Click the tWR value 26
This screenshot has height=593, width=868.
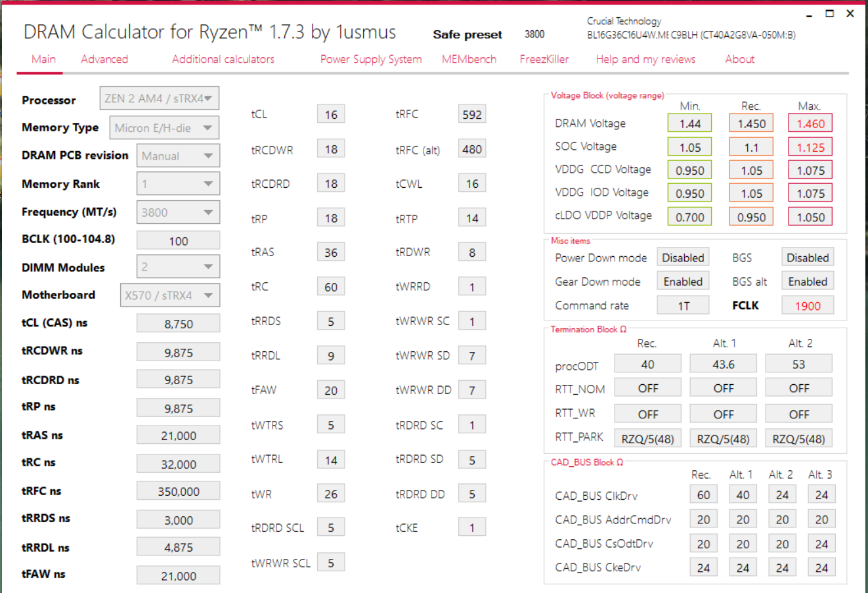click(x=331, y=494)
